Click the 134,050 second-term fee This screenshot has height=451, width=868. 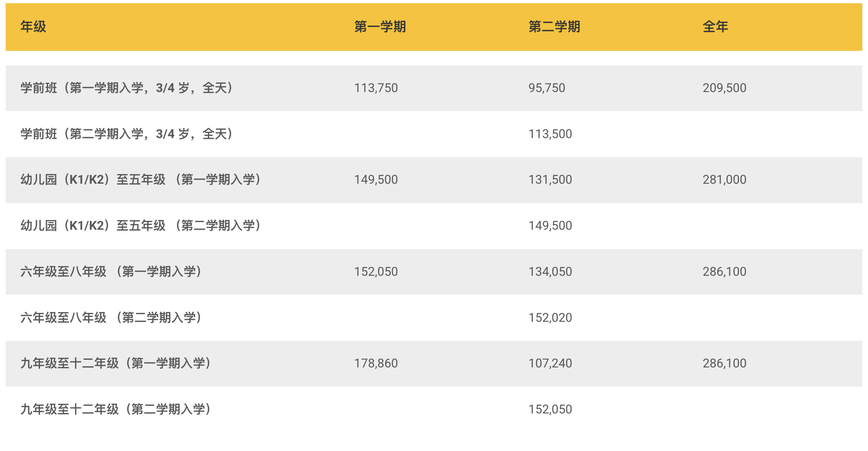pos(550,272)
